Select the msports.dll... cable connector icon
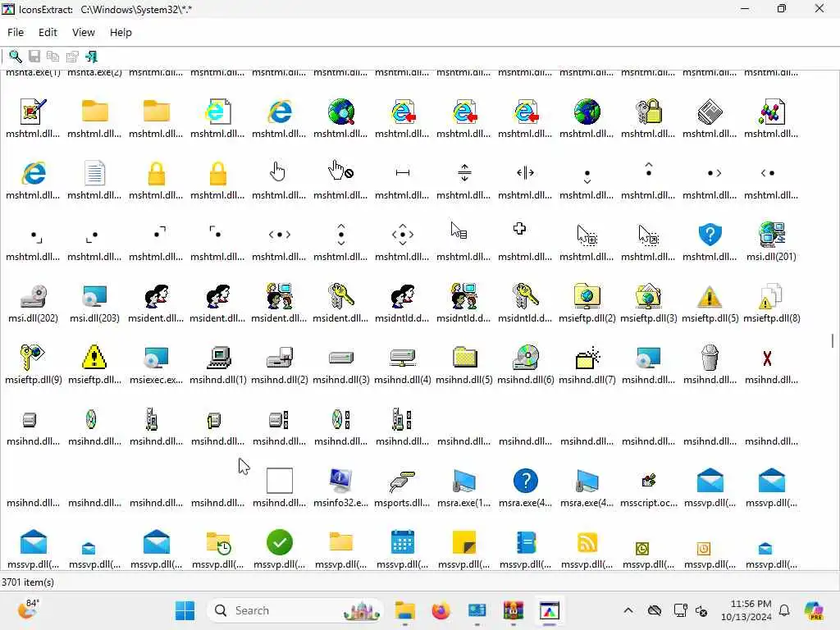Image resolution: width=840 pixels, height=630 pixels. click(402, 481)
